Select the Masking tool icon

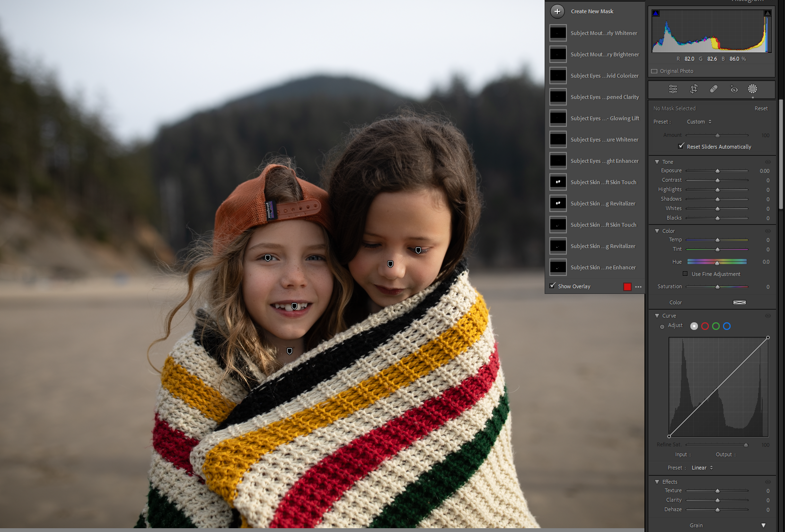[x=752, y=89]
